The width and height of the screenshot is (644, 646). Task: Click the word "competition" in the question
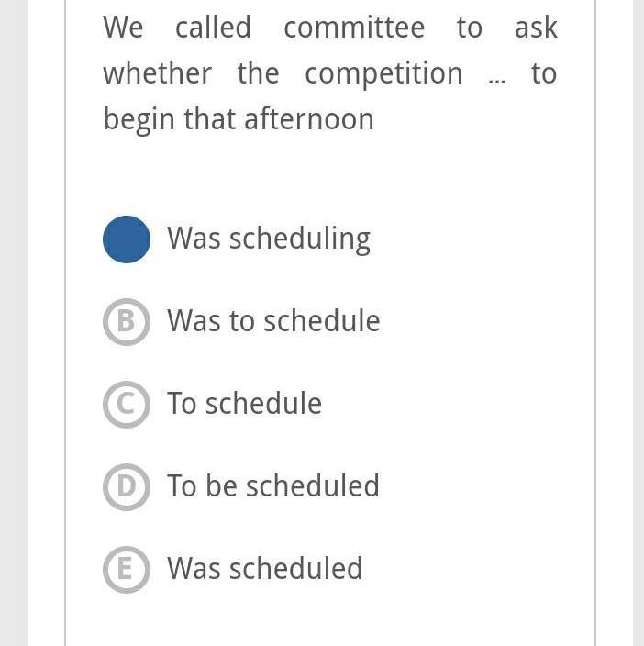click(383, 74)
